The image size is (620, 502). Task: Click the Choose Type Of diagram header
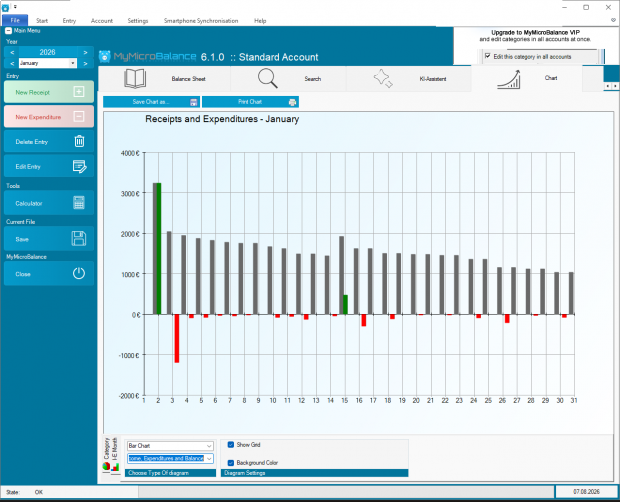[x=170, y=473]
